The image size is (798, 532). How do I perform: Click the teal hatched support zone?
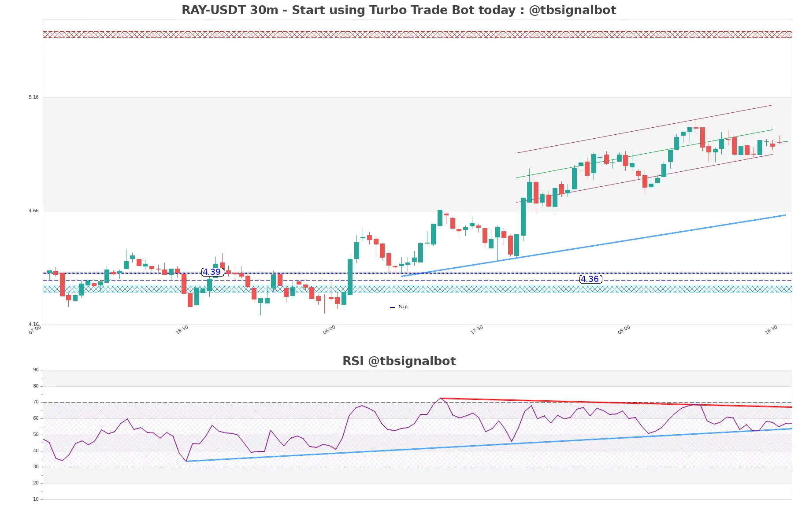click(x=417, y=289)
